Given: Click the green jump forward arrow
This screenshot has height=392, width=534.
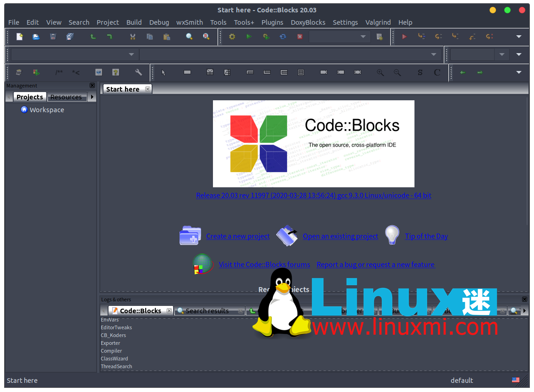Looking at the screenshot, I should point(480,72).
